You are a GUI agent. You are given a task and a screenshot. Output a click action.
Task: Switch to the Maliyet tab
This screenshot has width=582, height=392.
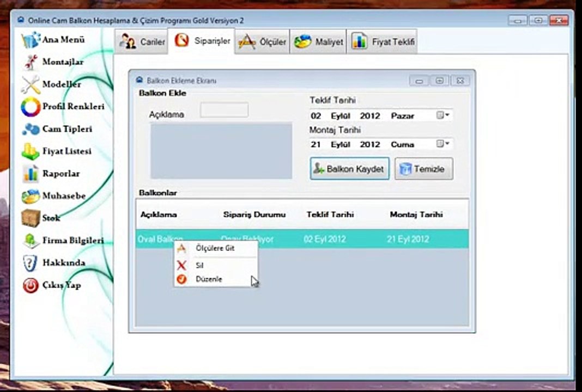[318, 41]
